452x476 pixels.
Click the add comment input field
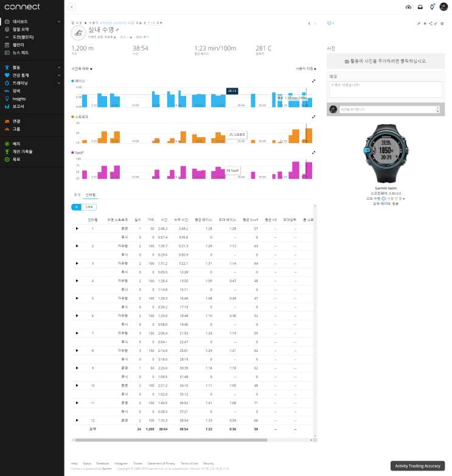tap(389, 110)
